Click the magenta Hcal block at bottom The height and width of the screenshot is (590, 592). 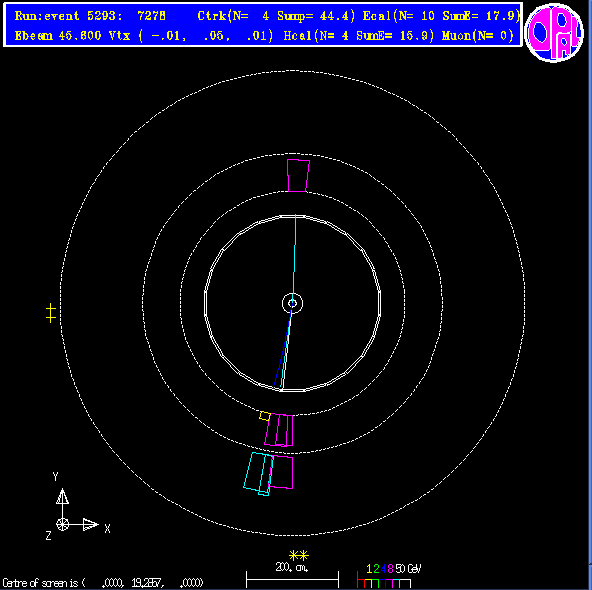point(281,472)
